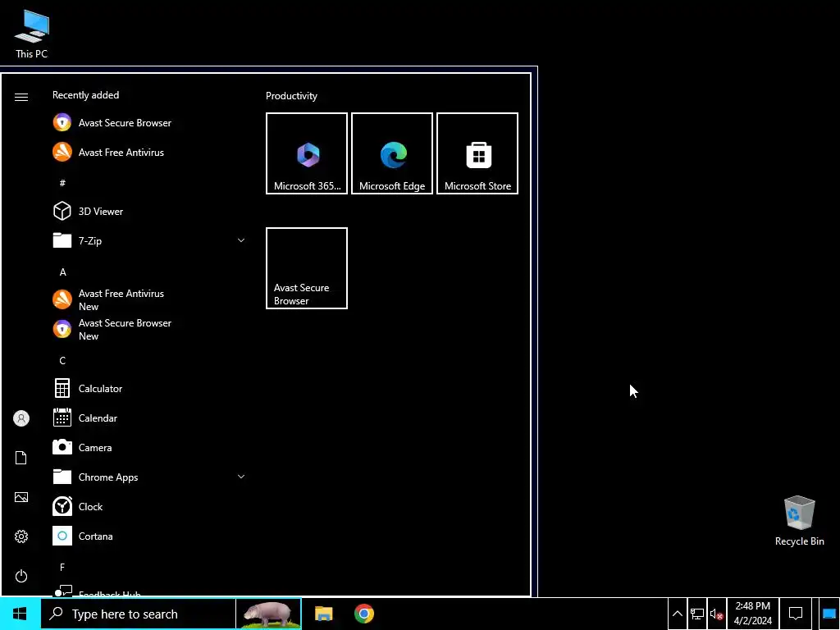
Task: Click the # letter header
Action: pyautogui.click(x=62, y=183)
